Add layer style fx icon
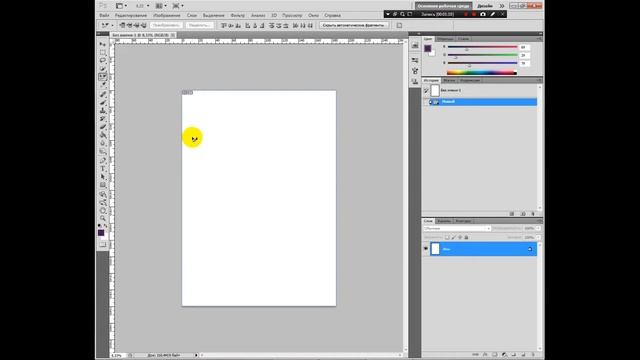Screen dimensions: 640x360 (x=485, y=355)
